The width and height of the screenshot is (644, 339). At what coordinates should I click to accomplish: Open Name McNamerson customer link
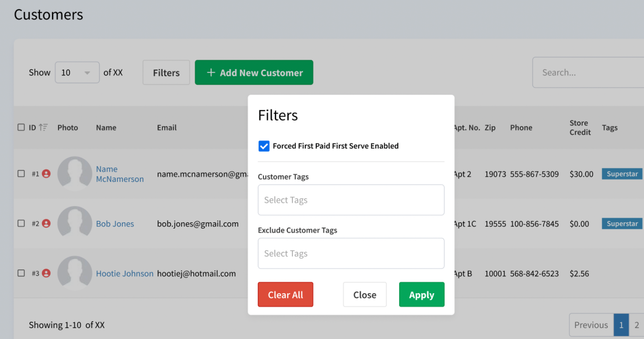[120, 174]
